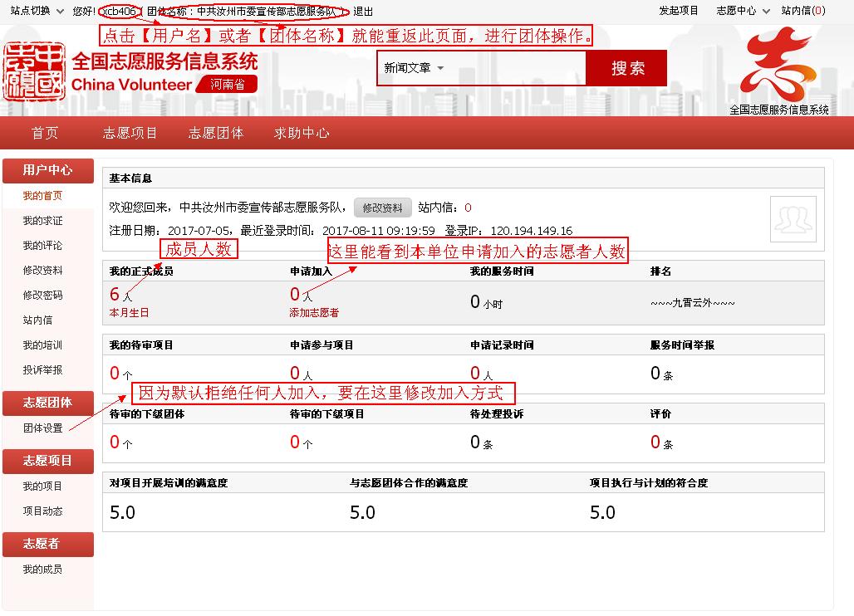Open 发起项目 link in top bar
The image size is (854, 616).
tap(679, 11)
